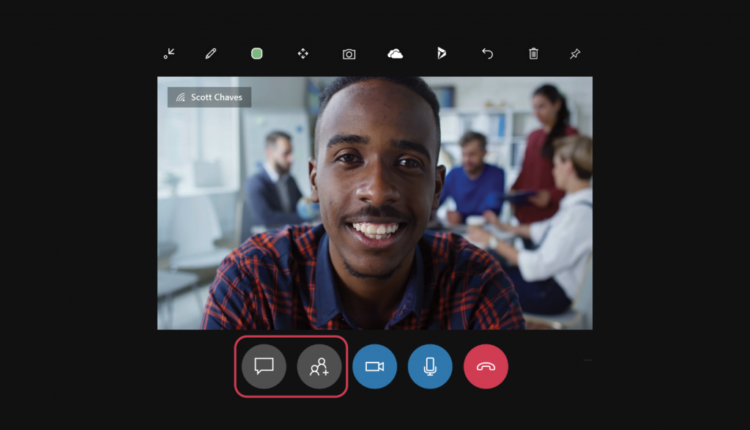Hang up the call

pyautogui.click(x=485, y=367)
